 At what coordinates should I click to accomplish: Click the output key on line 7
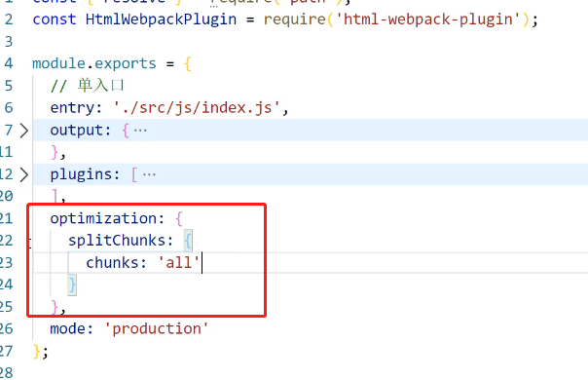click(x=77, y=131)
